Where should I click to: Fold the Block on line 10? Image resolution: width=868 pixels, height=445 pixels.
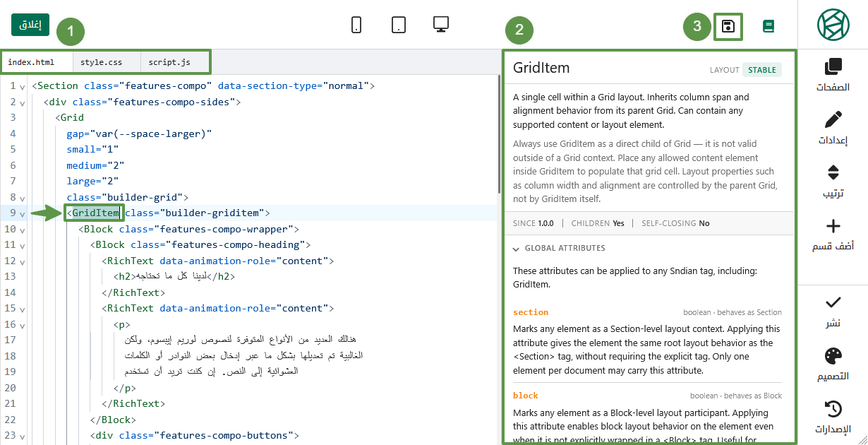tap(23, 230)
